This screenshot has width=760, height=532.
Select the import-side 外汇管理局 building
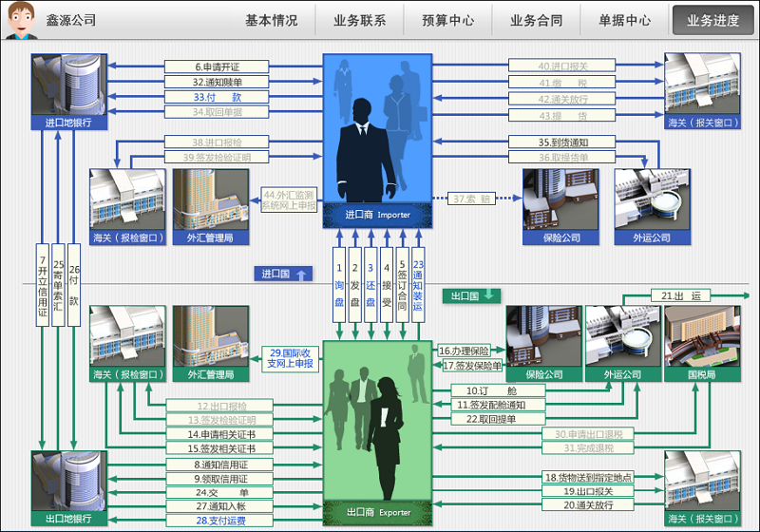tap(210, 200)
